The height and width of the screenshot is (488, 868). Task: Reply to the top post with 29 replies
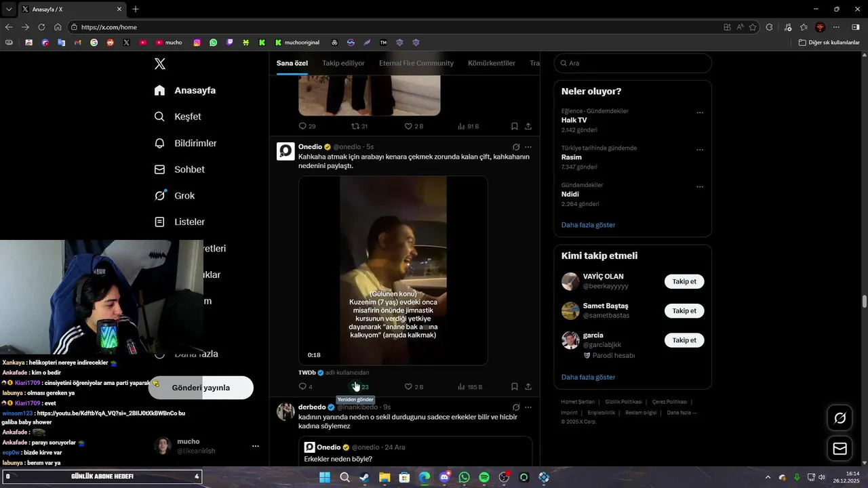click(x=307, y=126)
